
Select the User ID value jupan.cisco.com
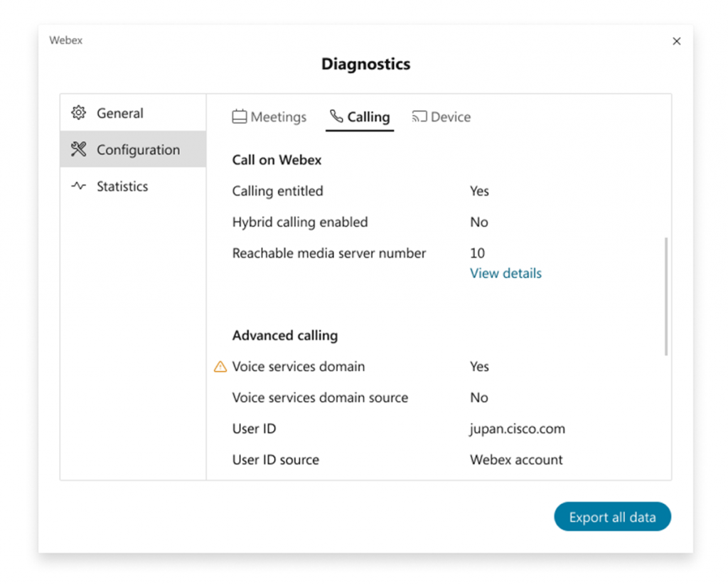(517, 429)
